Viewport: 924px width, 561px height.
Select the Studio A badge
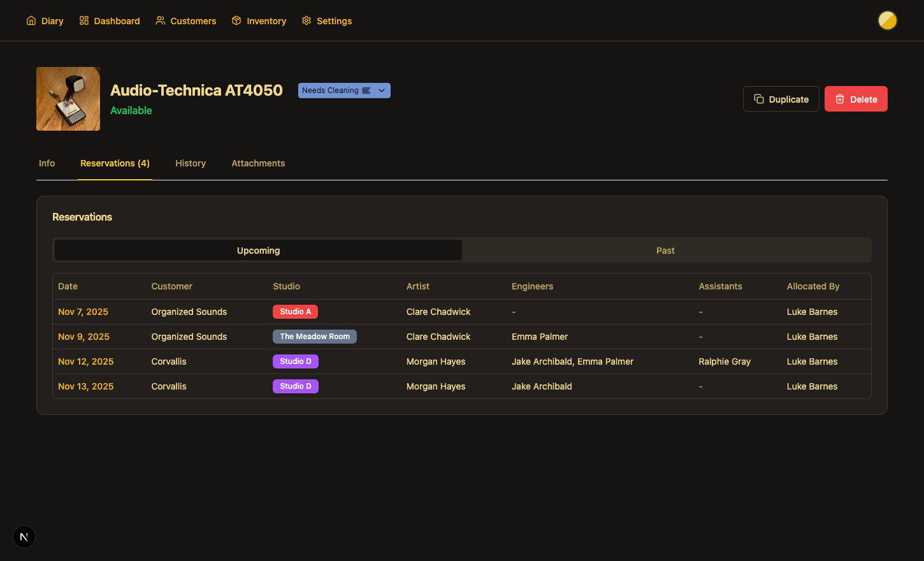tap(295, 312)
